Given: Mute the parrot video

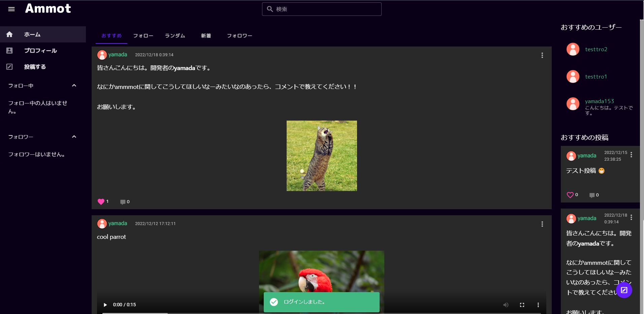Looking at the screenshot, I should click(506, 305).
